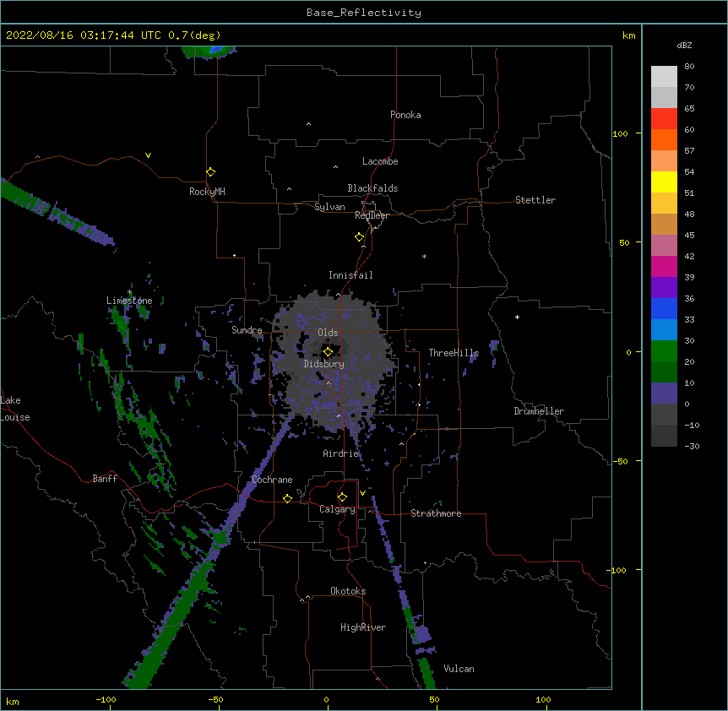Click the Stettler city label
Image resolution: width=728 pixels, height=711 pixels.
[535, 200]
